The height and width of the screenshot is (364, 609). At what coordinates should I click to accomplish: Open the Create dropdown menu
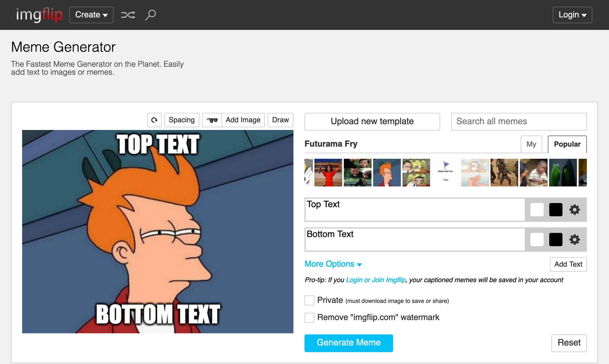tap(91, 15)
